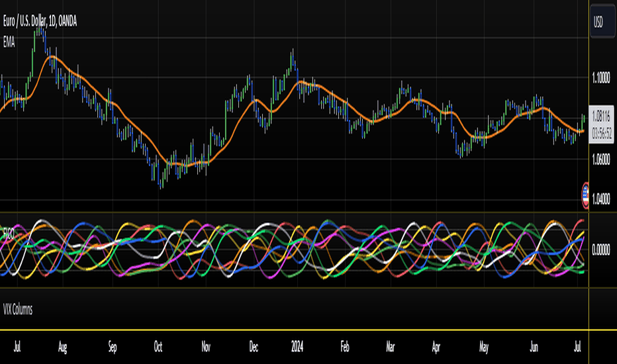This screenshot has height=364, width=617.
Task: Click the 1.10000 price scale label
Action: [x=601, y=78]
